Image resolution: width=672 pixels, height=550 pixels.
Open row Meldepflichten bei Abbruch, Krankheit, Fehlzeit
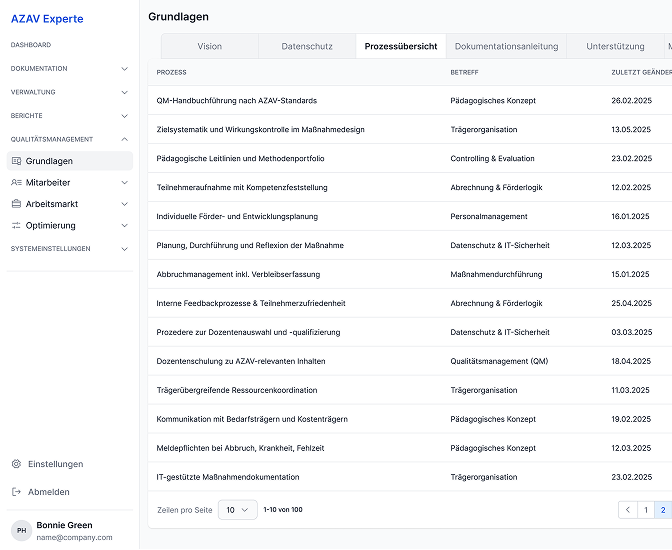(x=410, y=448)
